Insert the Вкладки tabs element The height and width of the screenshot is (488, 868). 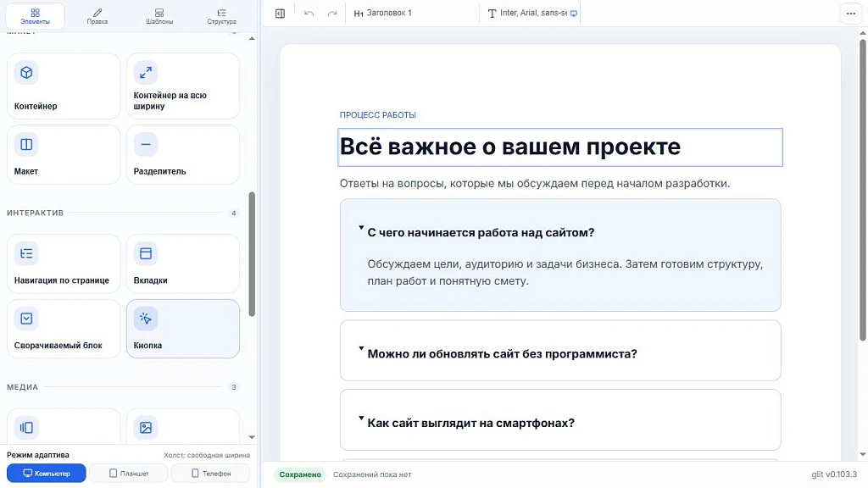(183, 263)
